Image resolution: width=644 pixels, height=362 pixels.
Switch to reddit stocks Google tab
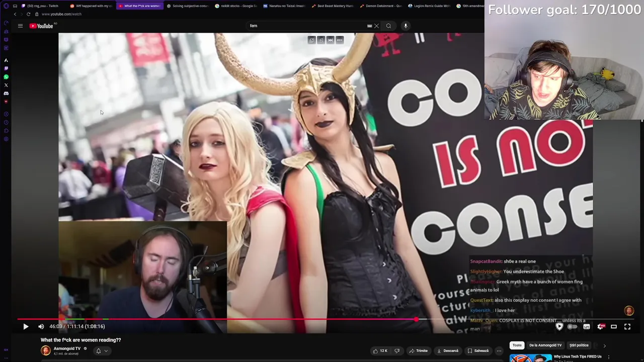[x=235, y=6]
